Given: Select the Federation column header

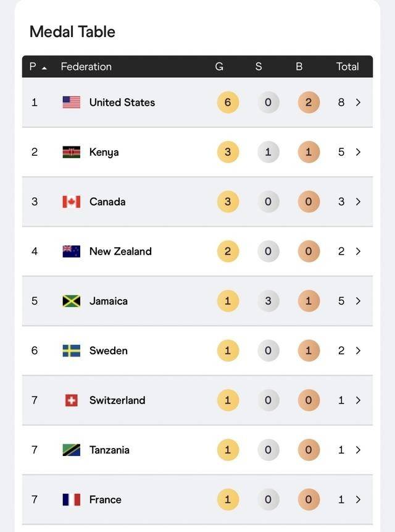Looking at the screenshot, I should click(86, 67).
